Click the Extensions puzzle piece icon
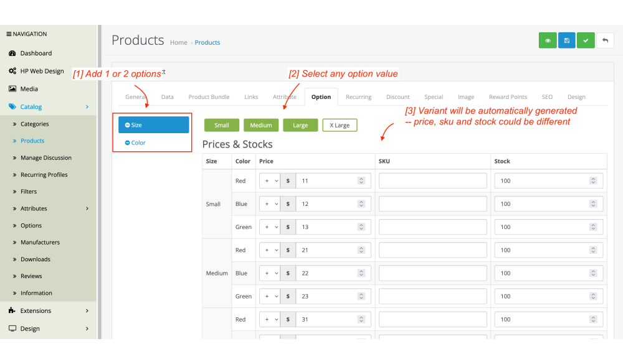This screenshot has width=623, height=364. click(x=12, y=310)
